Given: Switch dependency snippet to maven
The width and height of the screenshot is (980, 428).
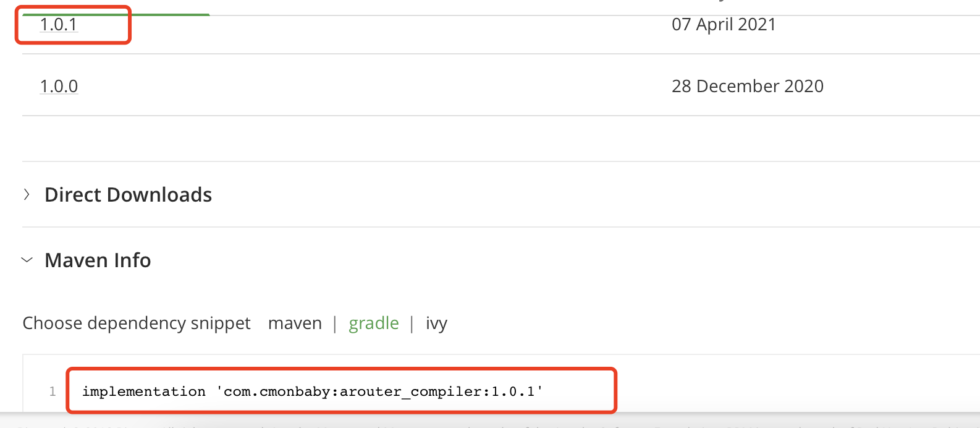Looking at the screenshot, I should tap(295, 323).
